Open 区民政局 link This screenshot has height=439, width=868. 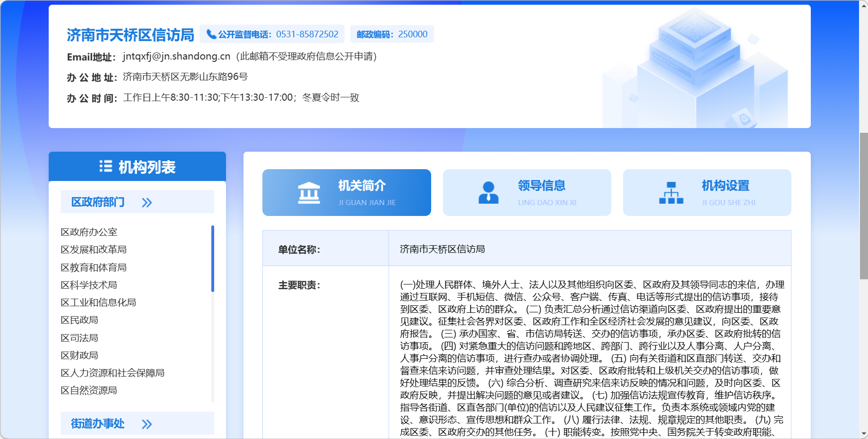pyautogui.click(x=79, y=320)
